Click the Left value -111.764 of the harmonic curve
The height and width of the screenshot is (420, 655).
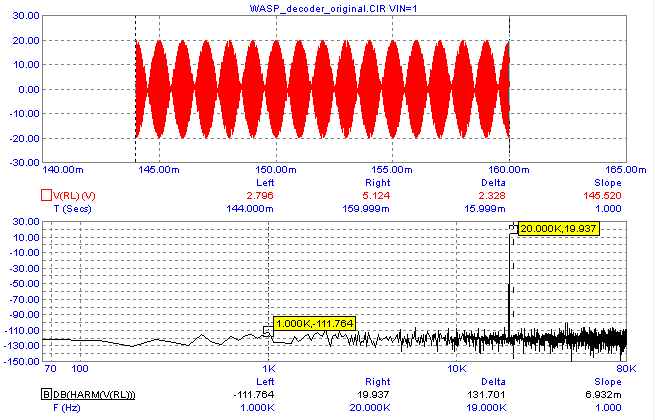tap(254, 395)
